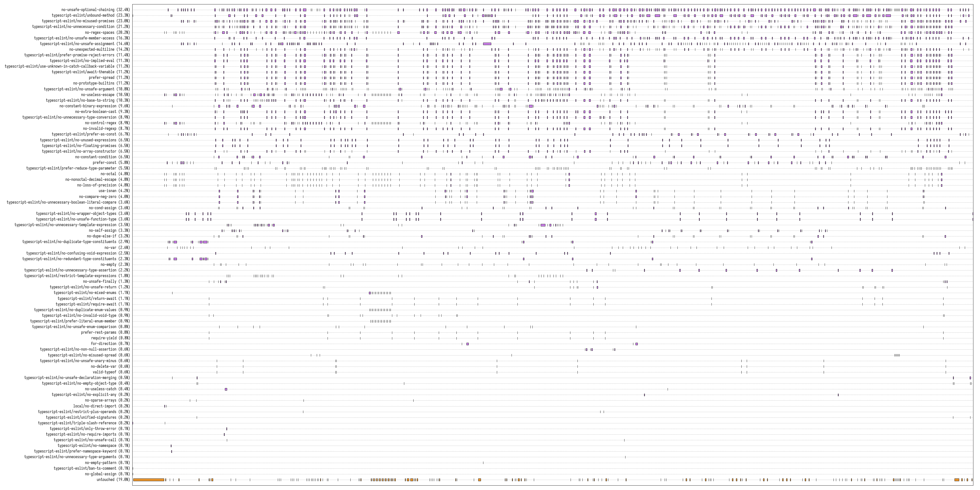This screenshot has width=980, height=490.
Task: Click the purple marker in the no-useless-catch row
Action: point(226,389)
